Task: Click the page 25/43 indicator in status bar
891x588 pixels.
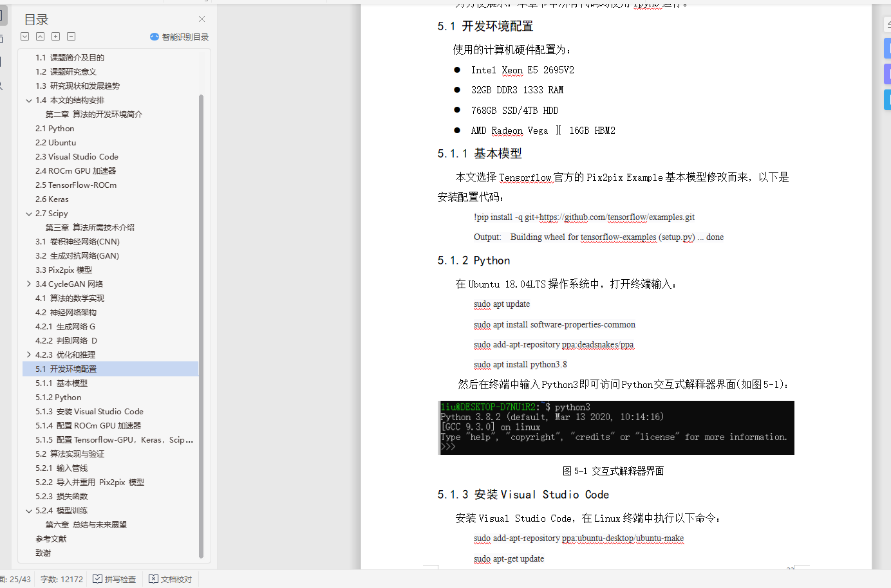Action: [x=15, y=579]
